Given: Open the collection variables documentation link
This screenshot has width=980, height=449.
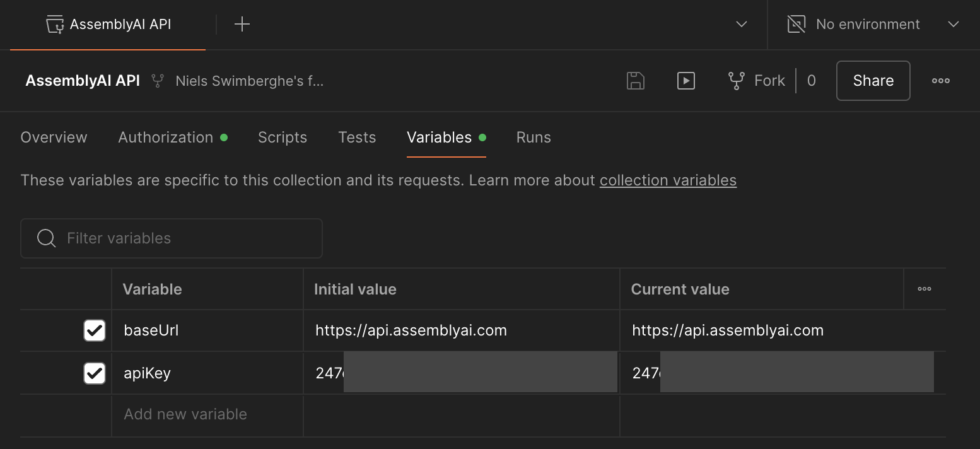Looking at the screenshot, I should [x=668, y=180].
